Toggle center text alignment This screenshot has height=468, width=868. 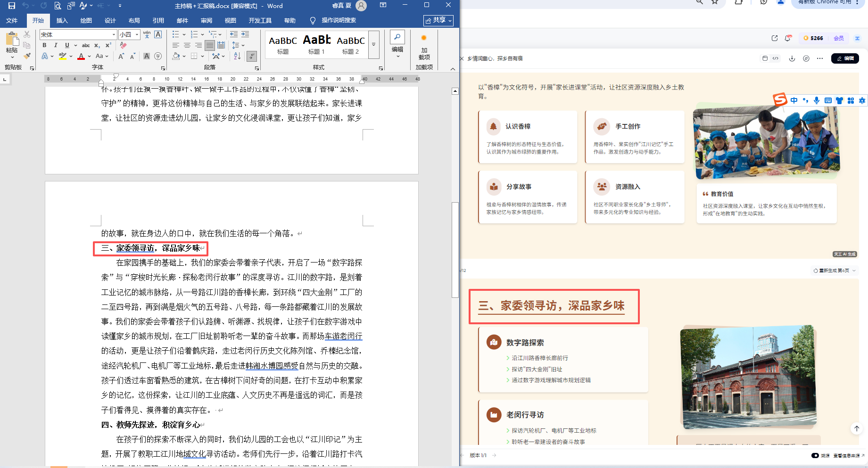click(x=187, y=45)
